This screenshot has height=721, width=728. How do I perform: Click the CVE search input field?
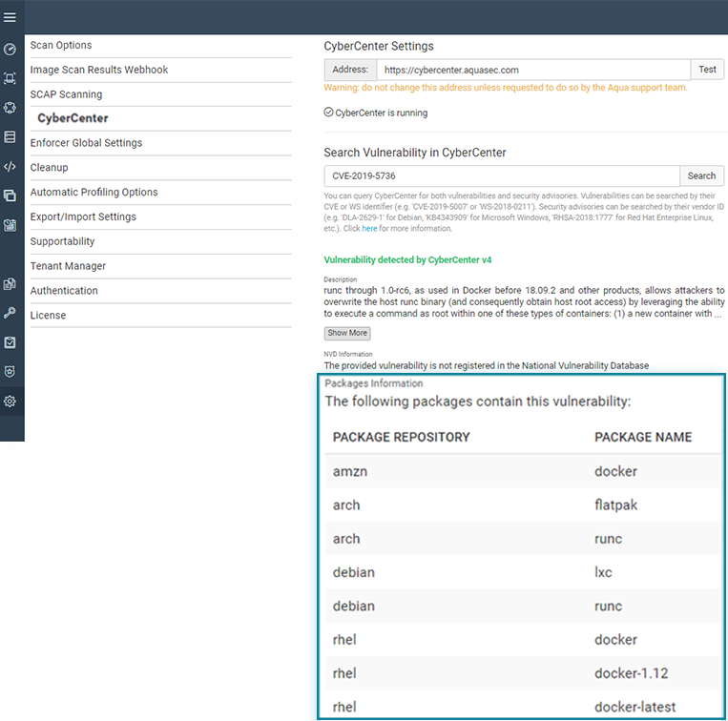coord(502,175)
